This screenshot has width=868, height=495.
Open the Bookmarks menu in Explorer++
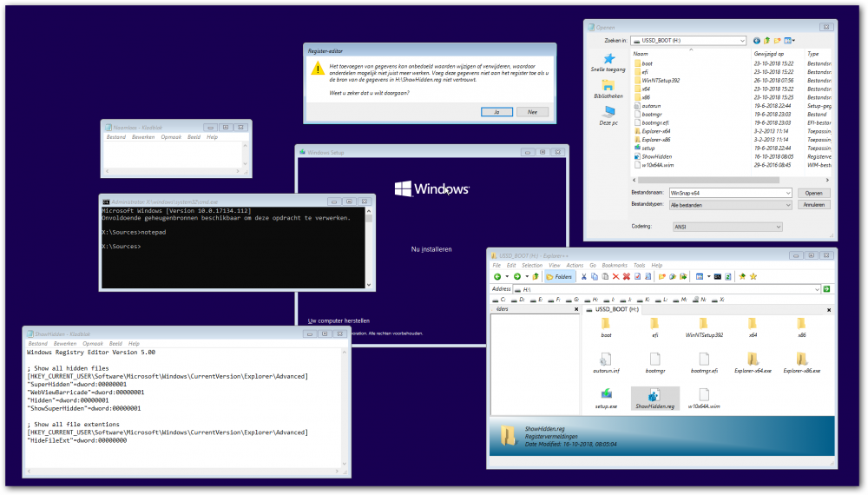pyautogui.click(x=615, y=265)
